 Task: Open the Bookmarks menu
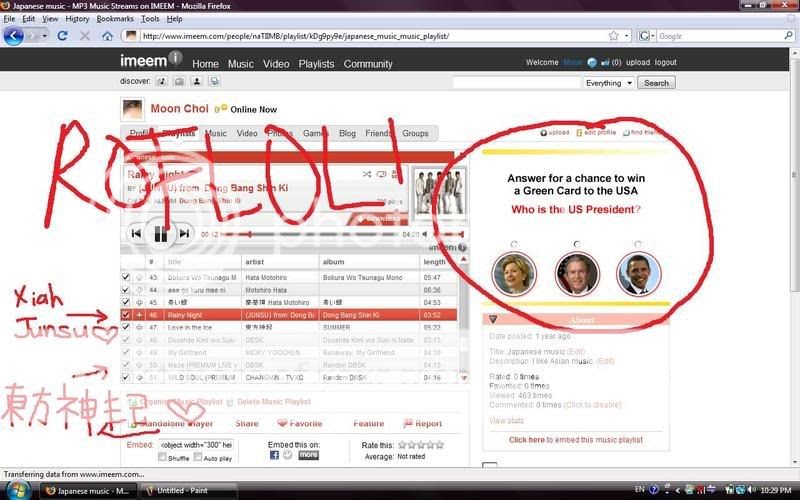[x=115, y=19]
